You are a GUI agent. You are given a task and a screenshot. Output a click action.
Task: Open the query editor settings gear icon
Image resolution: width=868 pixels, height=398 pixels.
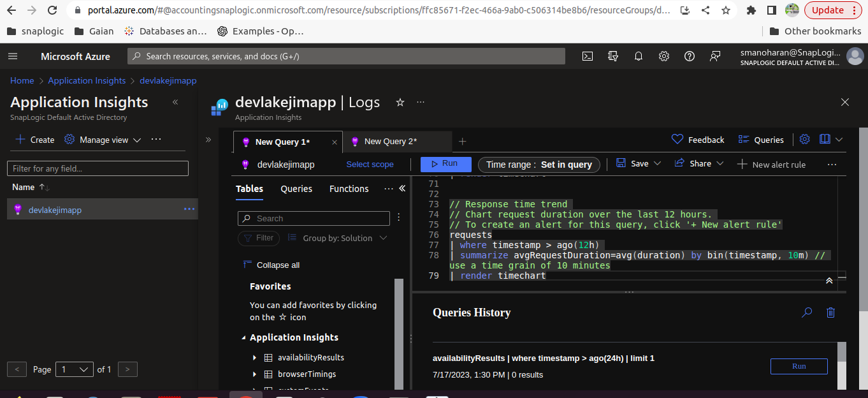804,139
